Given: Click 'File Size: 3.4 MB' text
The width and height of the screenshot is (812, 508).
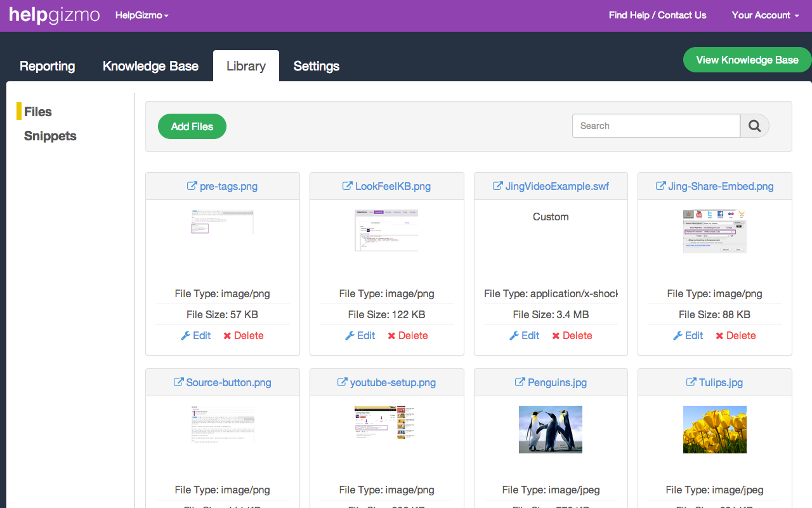Looking at the screenshot, I should tap(551, 314).
